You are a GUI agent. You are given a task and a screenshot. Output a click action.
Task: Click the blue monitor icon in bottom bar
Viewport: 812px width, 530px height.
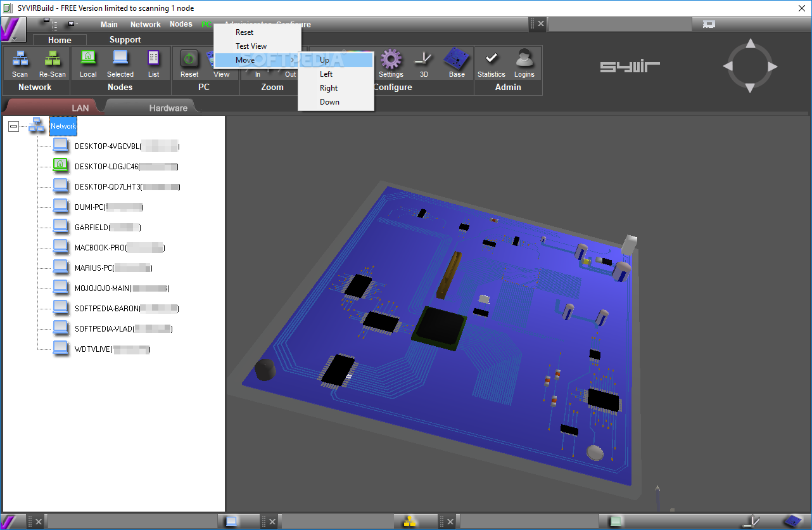point(232,522)
